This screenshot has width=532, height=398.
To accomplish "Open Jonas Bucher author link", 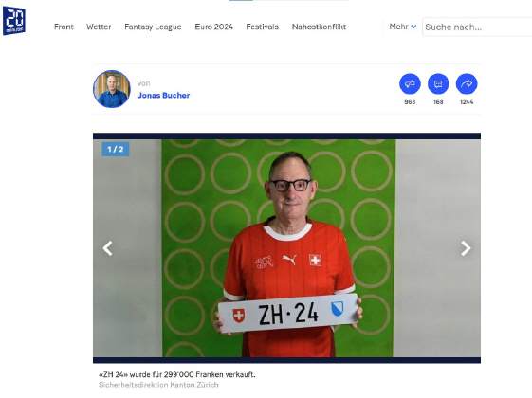I will point(163,96).
